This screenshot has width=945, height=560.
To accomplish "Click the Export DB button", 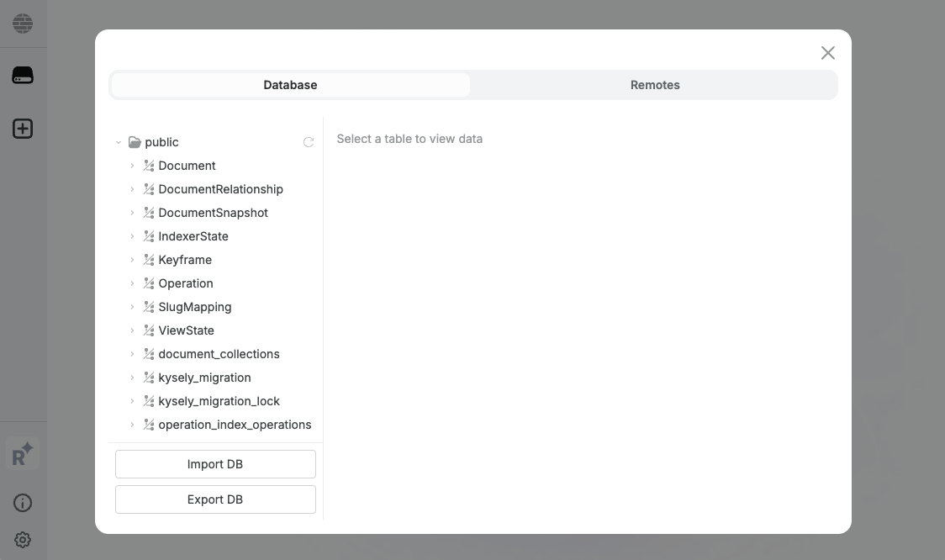I will coord(215,499).
